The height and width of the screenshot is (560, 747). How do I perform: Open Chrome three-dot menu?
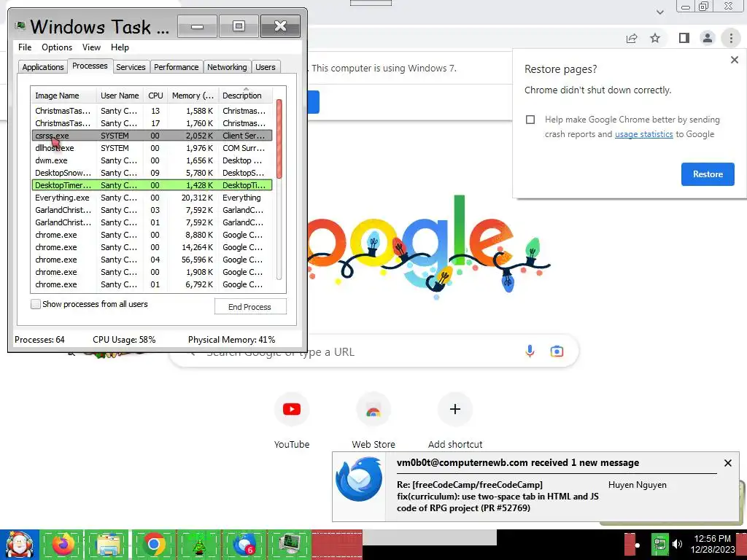[731, 38]
